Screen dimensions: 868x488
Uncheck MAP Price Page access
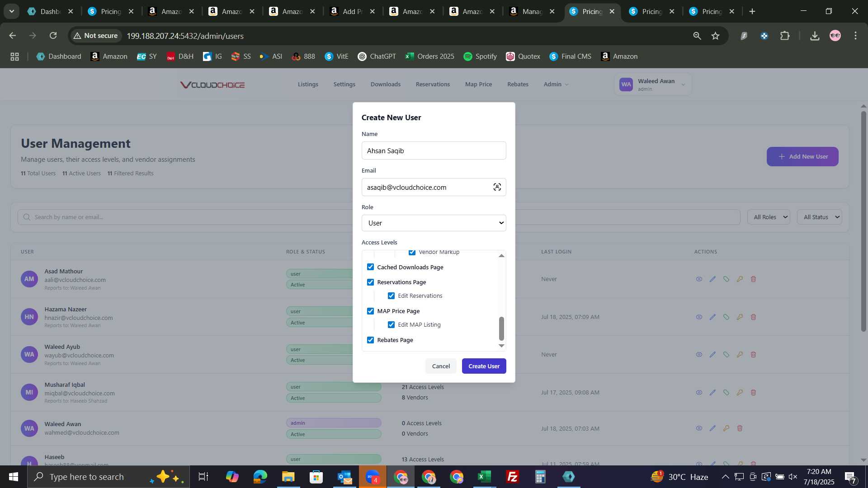370,311
